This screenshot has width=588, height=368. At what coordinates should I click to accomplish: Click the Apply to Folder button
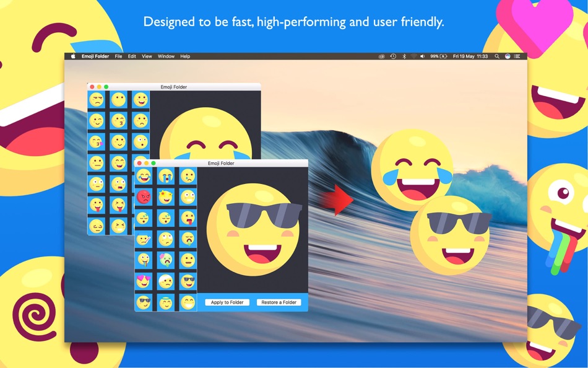coord(226,302)
